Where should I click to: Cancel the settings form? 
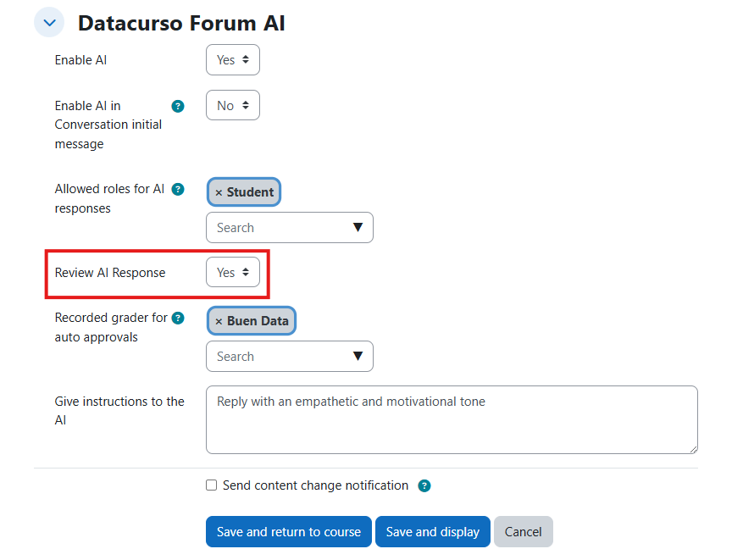[523, 532]
